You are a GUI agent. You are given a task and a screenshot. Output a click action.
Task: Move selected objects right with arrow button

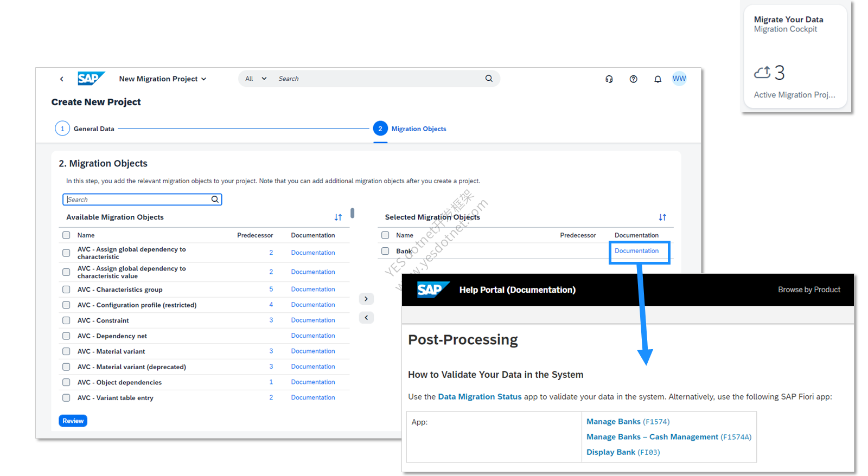pyautogui.click(x=366, y=299)
